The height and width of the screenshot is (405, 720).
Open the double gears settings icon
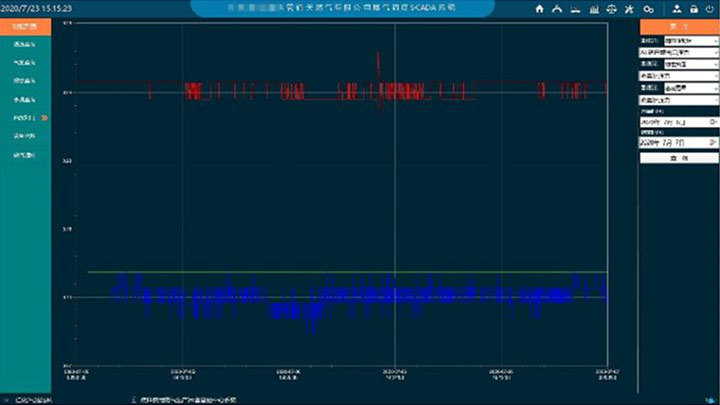pos(648,9)
